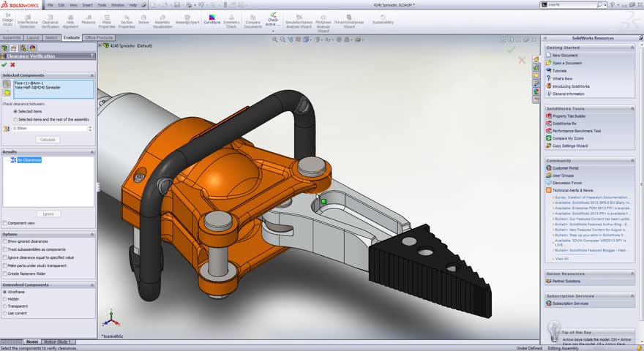
Task: Collapse the Options section
Action: [91, 233]
